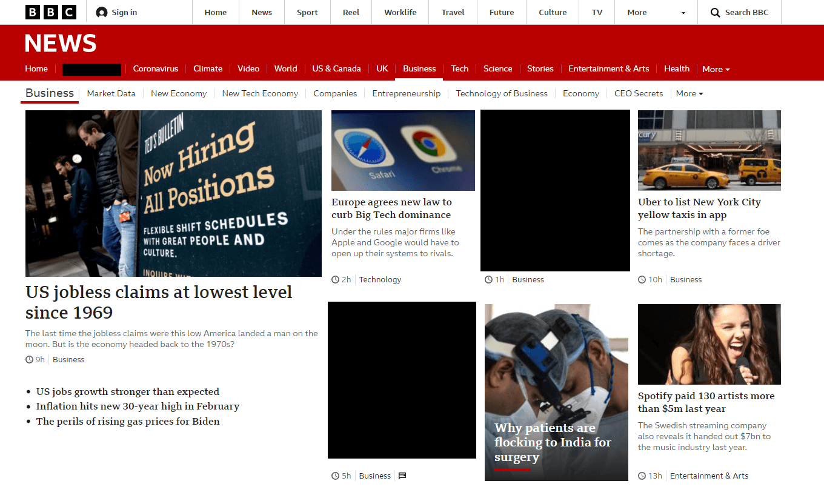
Task: Open the India surgery patients feature image
Action: [556, 392]
